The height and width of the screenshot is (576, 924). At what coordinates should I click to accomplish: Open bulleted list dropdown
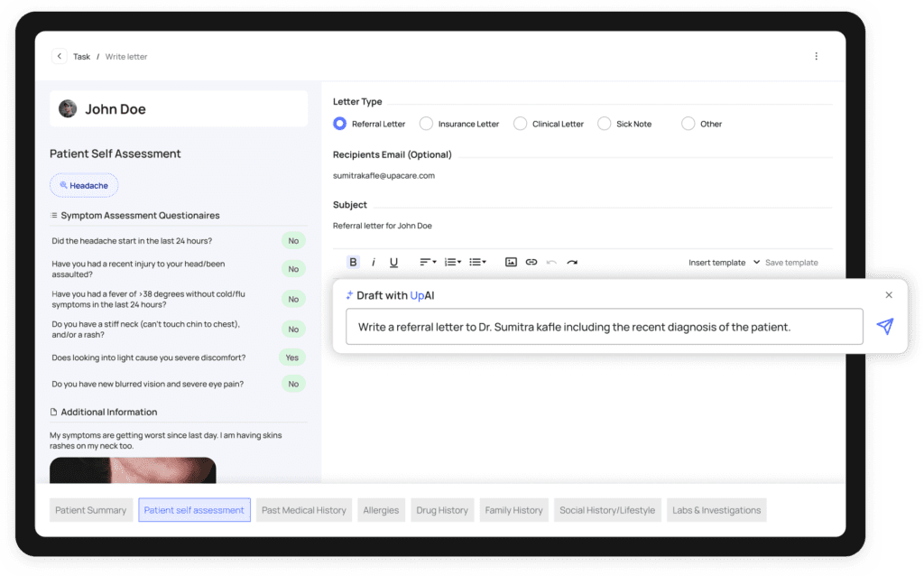tap(477, 263)
